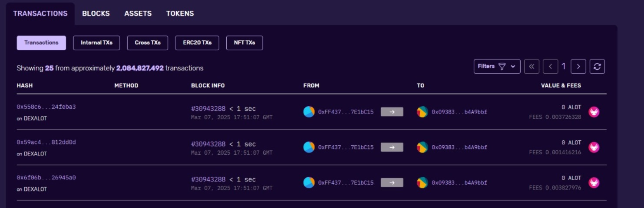
Task: Click the previous page arrow icon
Action: [x=550, y=66]
